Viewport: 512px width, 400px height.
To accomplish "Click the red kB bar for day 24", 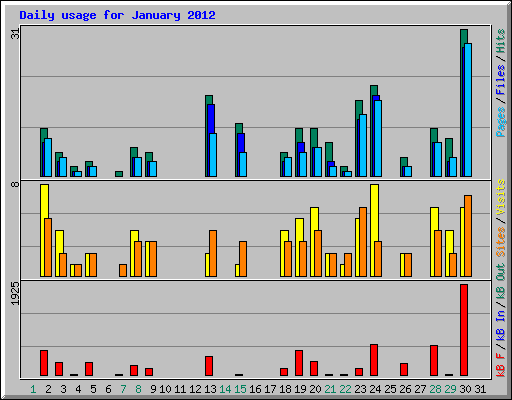I will click(374, 360).
